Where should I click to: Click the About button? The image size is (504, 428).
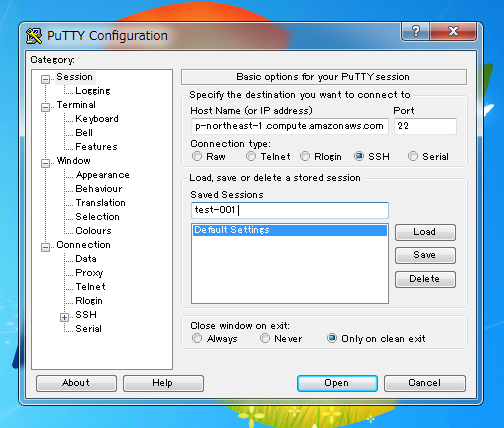[x=76, y=383]
